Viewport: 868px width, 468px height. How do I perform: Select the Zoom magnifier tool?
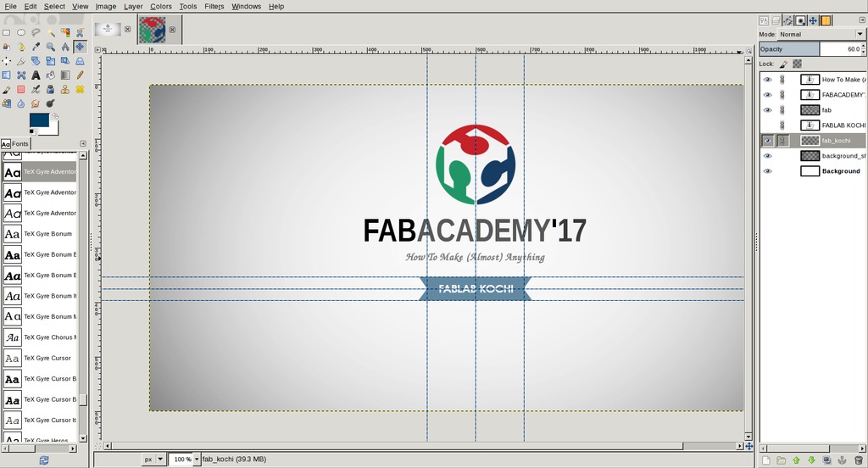(x=50, y=47)
